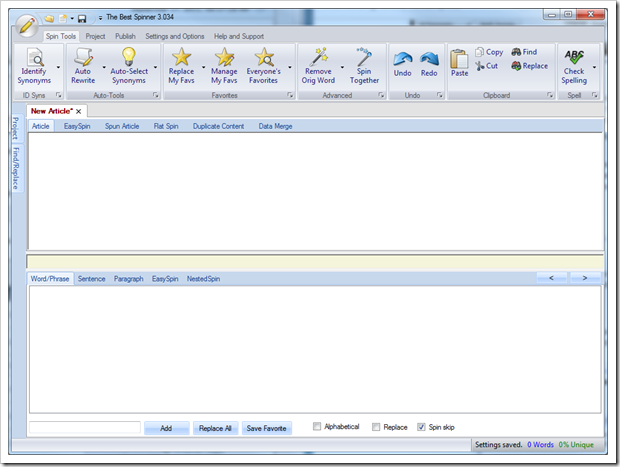The image size is (620, 467).
Task: Click the Spin Together icon
Action: coord(364,58)
